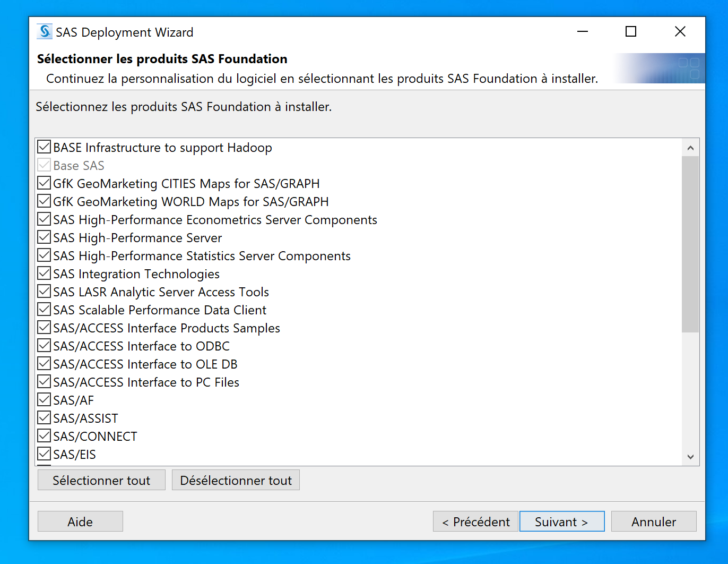728x564 pixels.
Task: Uncheck SAS Integration Technologies
Action: pyautogui.click(x=45, y=274)
